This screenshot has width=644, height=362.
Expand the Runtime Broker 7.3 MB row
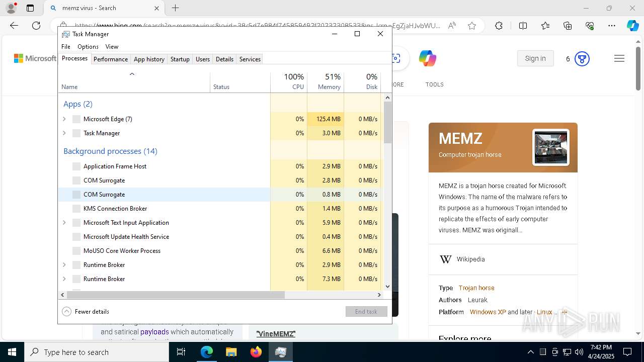[x=64, y=279]
